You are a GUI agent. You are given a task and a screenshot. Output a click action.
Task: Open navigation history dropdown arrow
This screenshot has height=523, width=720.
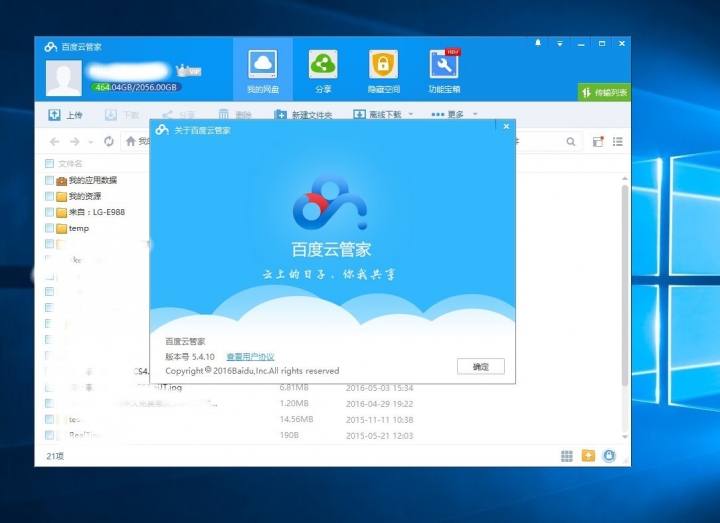[90, 142]
